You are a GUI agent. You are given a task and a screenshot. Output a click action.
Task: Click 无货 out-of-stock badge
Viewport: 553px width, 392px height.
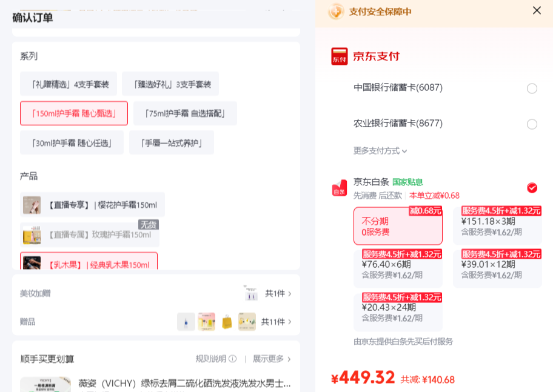point(149,225)
